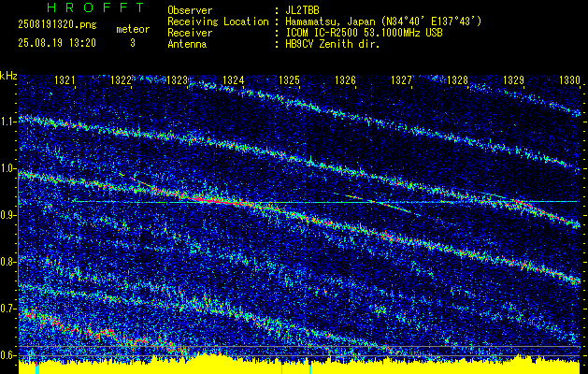Click the 1327 time marker
The height and width of the screenshot is (374, 588).
pyautogui.click(x=402, y=80)
